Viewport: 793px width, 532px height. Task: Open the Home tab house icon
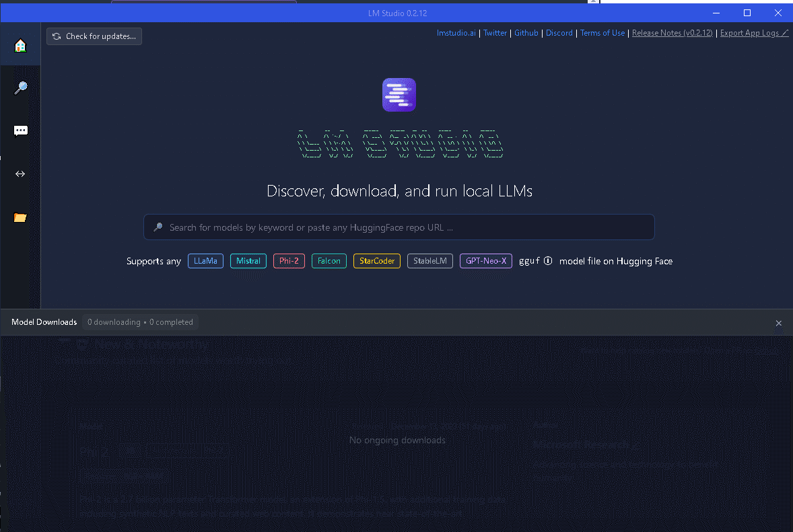pos(20,46)
